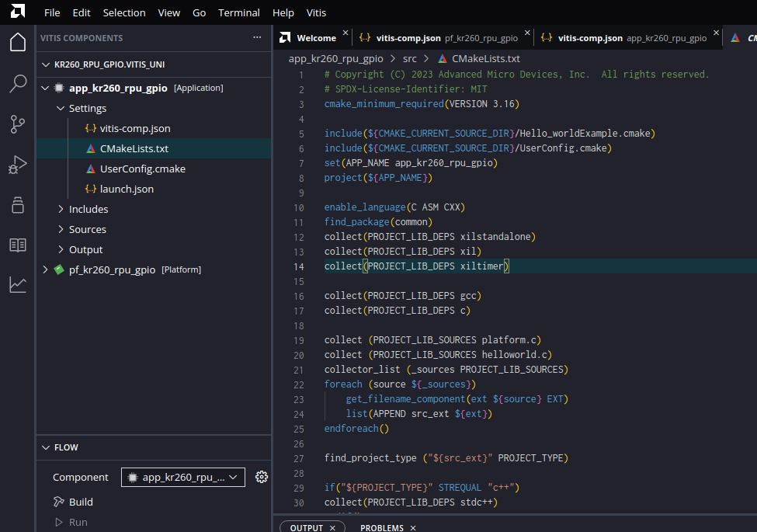Click the pf_kr260_rpu_gpio platform green icon

coord(59,269)
